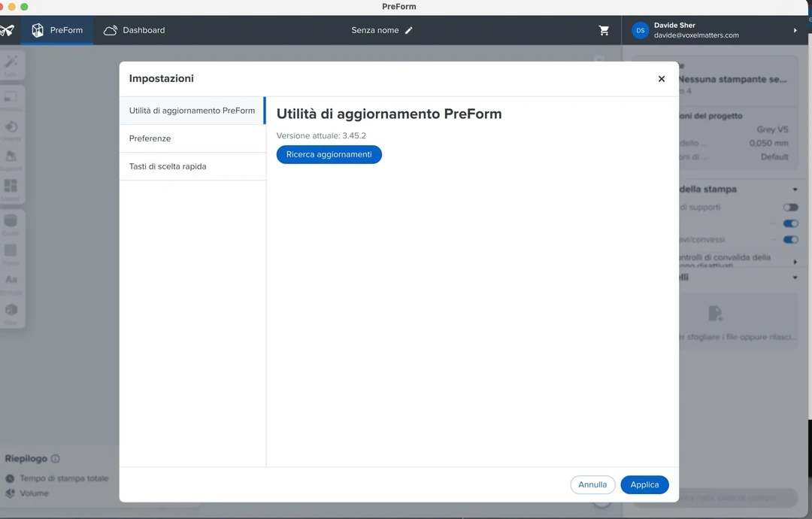812x519 pixels.
Task: Click the clock icon beside Tempo di stampa totale
Action: (10, 478)
